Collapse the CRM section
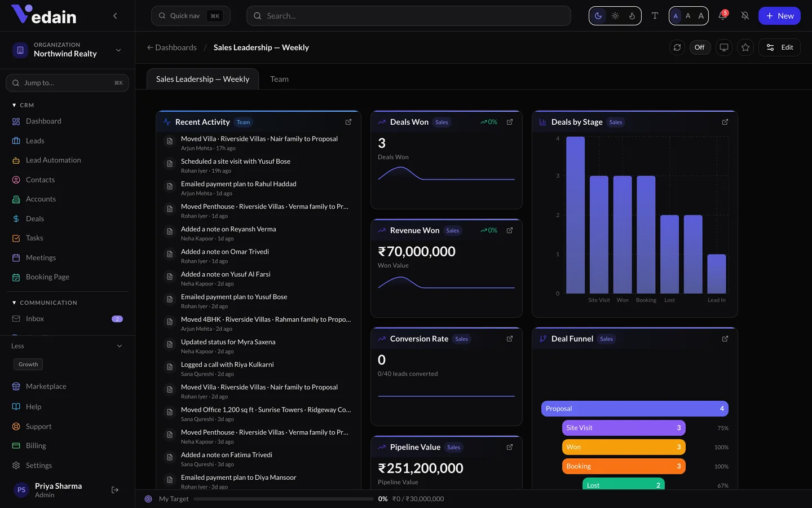Image resolution: width=812 pixels, height=508 pixels. tap(23, 105)
